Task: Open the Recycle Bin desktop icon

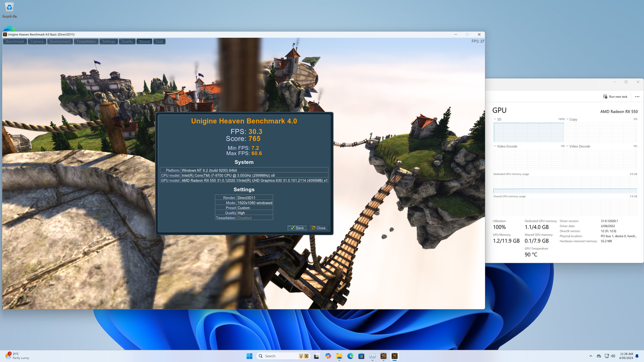Action: click(x=9, y=10)
